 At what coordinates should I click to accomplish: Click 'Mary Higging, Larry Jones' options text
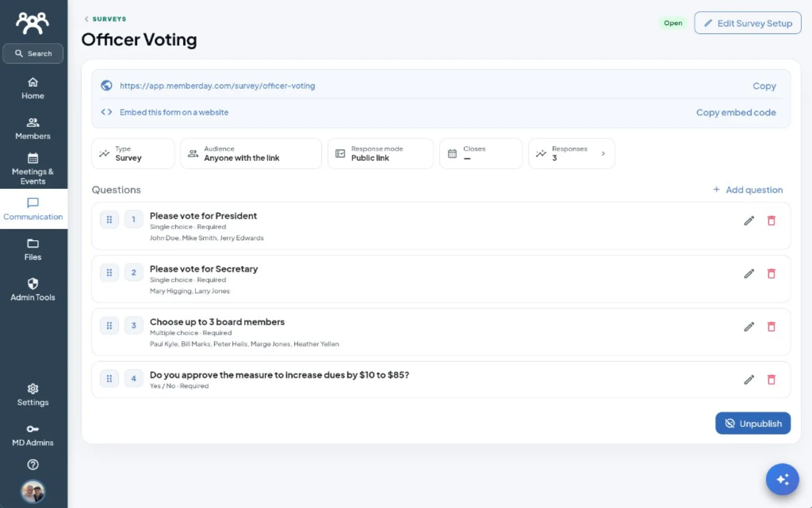[x=189, y=291]
